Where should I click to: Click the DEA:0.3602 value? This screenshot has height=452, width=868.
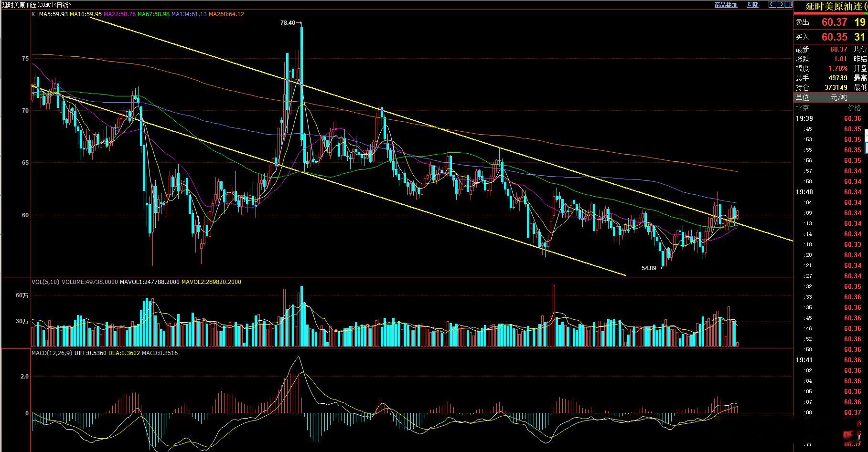tap(124, 353)
